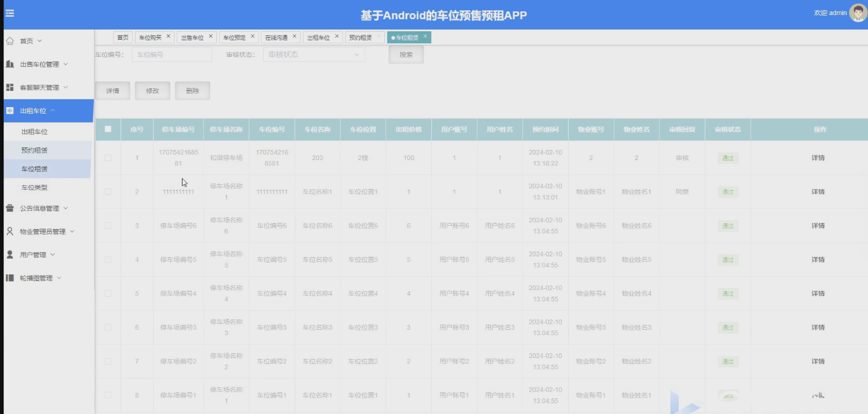
Task: Click the icon beside 出租车位 menu
Action: click(10, 111)
